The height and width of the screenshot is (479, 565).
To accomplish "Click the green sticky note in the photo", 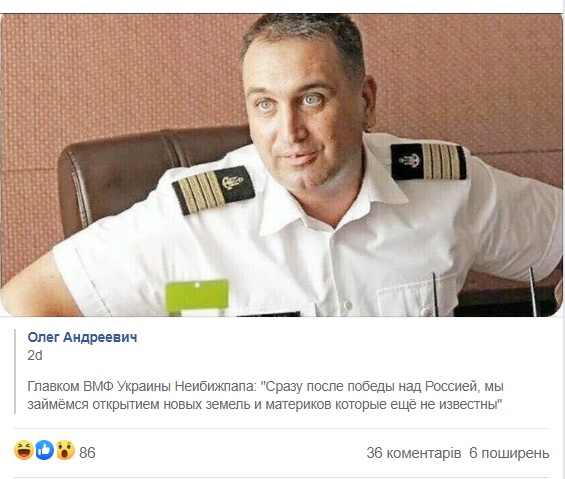I will pyautogui.click(x=197, y=297).
